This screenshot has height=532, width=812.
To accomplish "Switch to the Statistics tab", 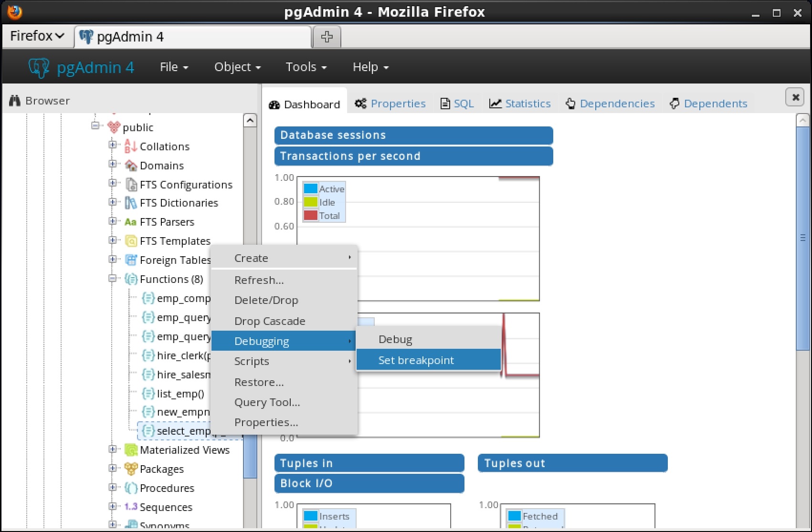I will click(x=520, y=104).
